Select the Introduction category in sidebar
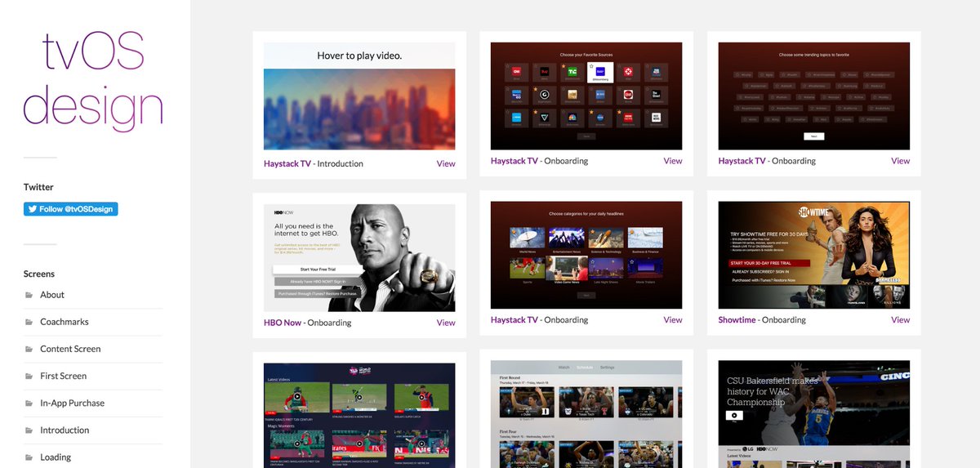Viewport: 980px width, 468px height. pyautogui.click(x=65, y=430)
